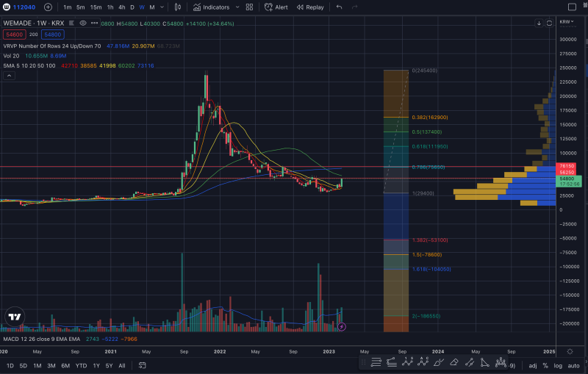Select the 1m timeframe
Image resolution: width=588 pixels, height=374 pixels.
tap(67, 7)
